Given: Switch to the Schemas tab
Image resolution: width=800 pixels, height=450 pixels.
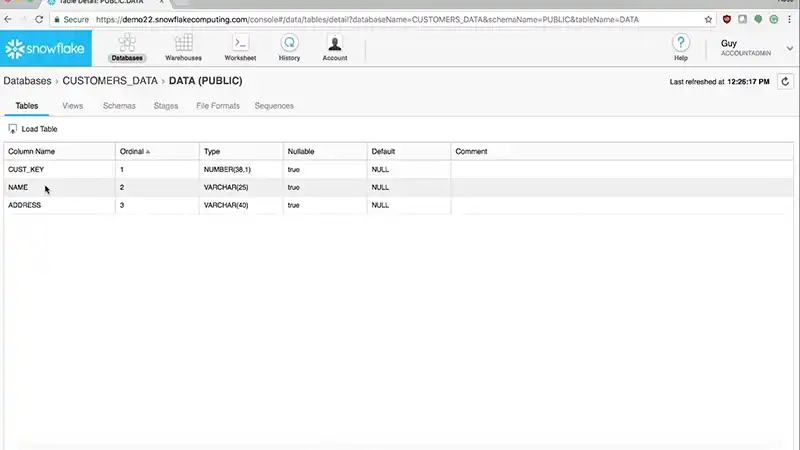Looking at the screenshot, I should pos(119,106).
